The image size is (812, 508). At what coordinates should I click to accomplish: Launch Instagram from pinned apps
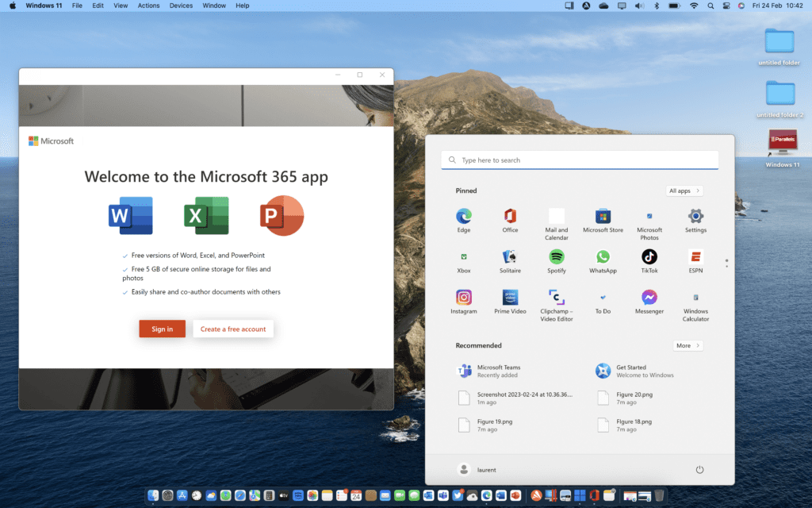463,302
